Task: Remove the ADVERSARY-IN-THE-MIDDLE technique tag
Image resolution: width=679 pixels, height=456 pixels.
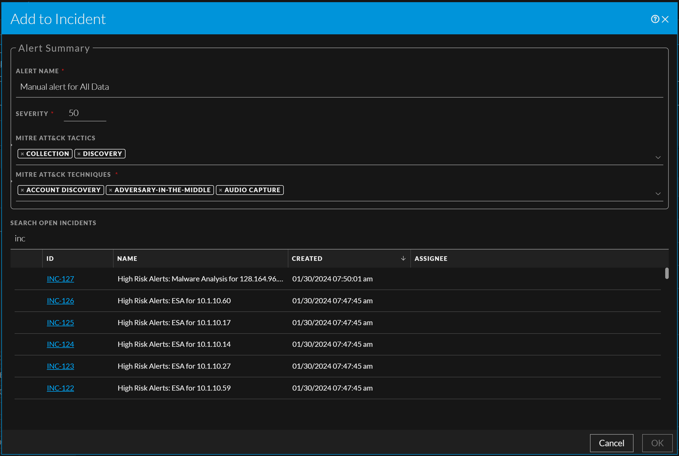Action: [x=111, y=190]
